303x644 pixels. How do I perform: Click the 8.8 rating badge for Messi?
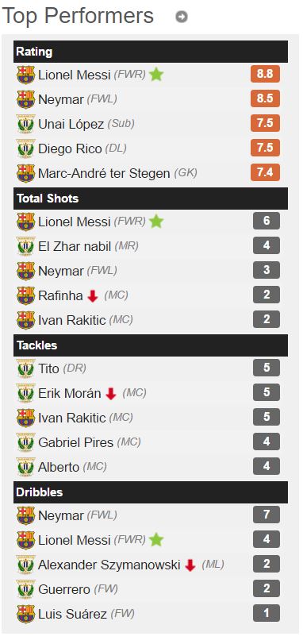pos(265,75)
